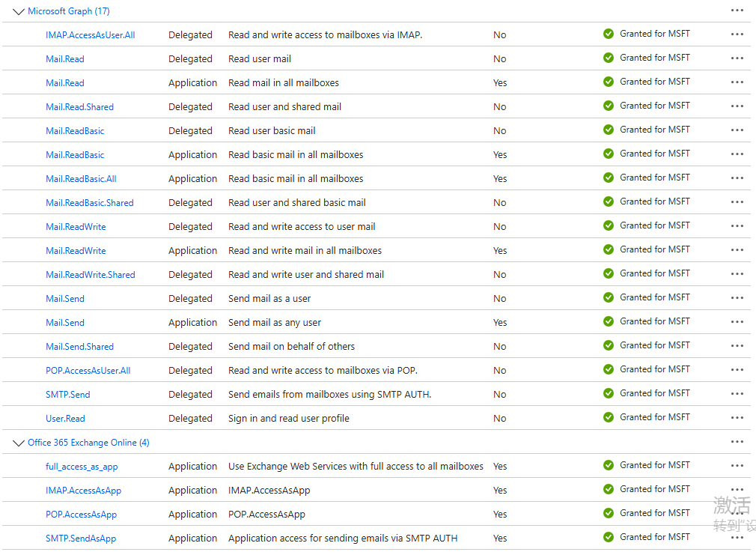Viewport: 756px width, 555px height.
Task: Click ellipsis for Mail.Send.Shared row
Action: [x=737, y=346]
